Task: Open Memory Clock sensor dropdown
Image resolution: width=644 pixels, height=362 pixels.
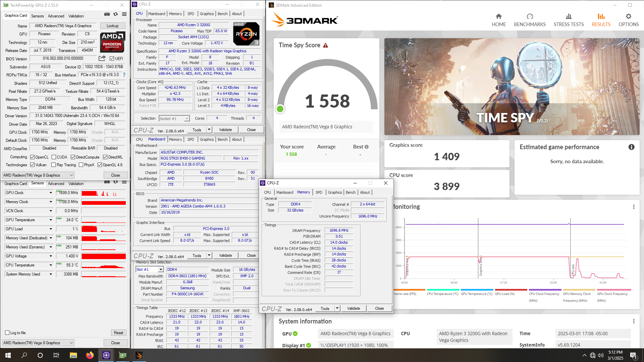Action: click(x=51, y=202)
